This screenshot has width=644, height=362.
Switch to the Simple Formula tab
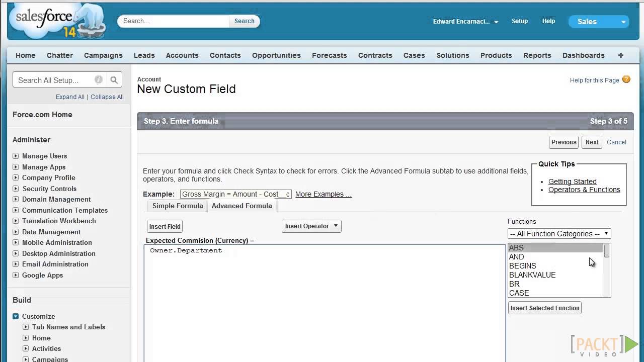tap(178, 206)
